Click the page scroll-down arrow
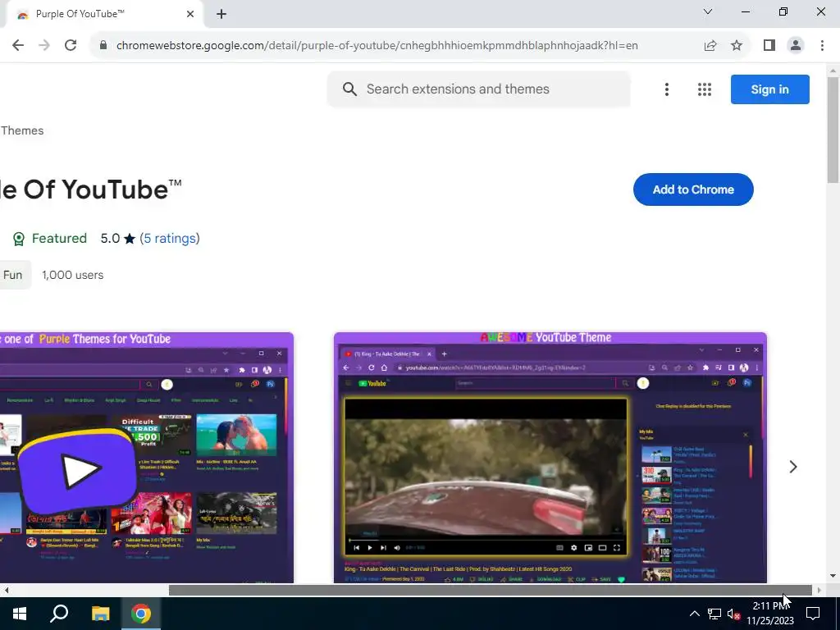This screenshot has width=840, height=630. tap(833, 577)
